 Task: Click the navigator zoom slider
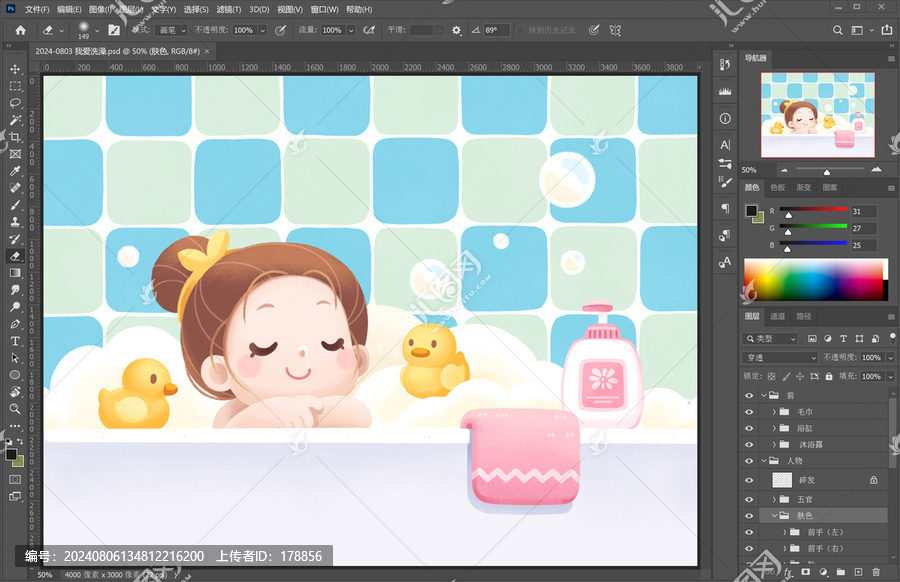pyautogui.click(x=827, y=170)
